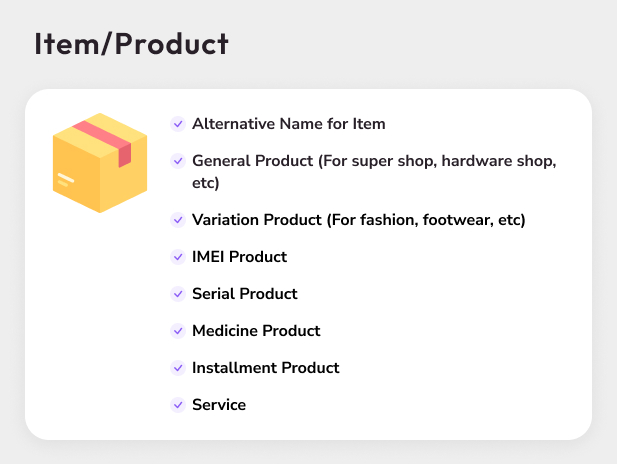Open the Installment Product feature item
Viewport: 617px width, 464px height.
pyautogui.click(x=265, y=368)
